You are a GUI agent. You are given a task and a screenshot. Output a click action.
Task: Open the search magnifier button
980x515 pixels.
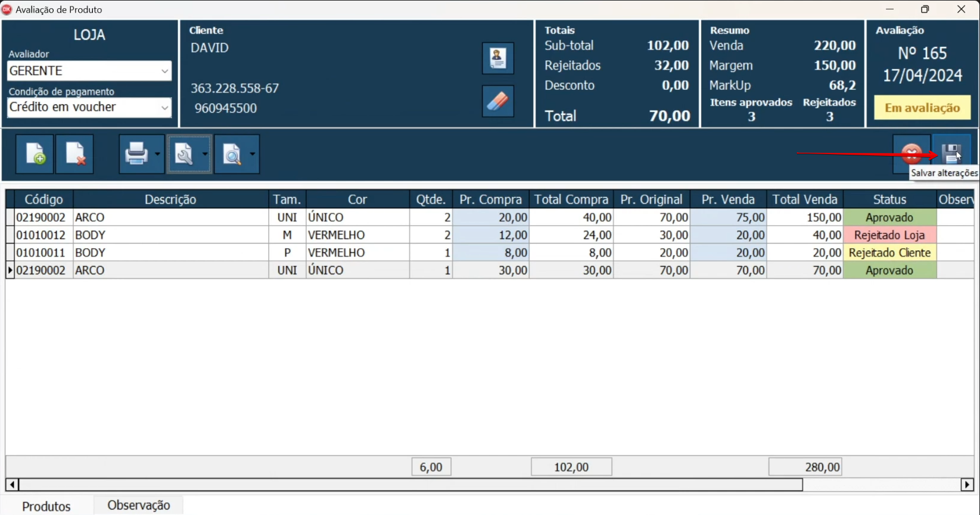tap(231, 154)
